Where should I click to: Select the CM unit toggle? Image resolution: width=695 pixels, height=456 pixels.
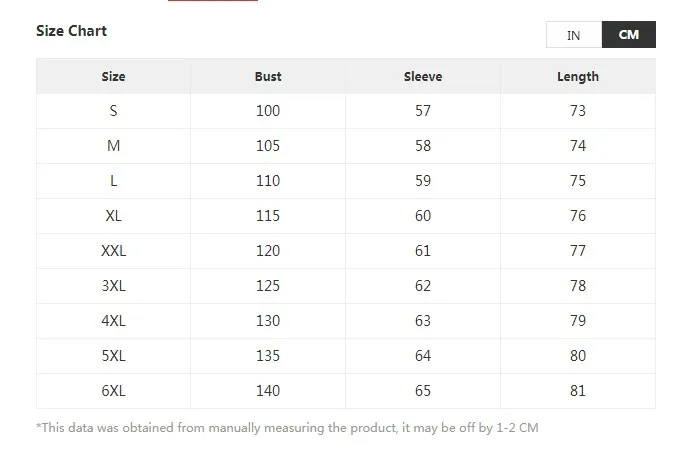point(628,35)
